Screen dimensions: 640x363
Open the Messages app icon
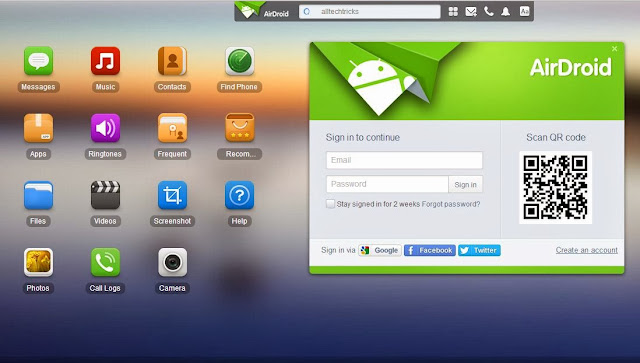click(x=38, y=61)
